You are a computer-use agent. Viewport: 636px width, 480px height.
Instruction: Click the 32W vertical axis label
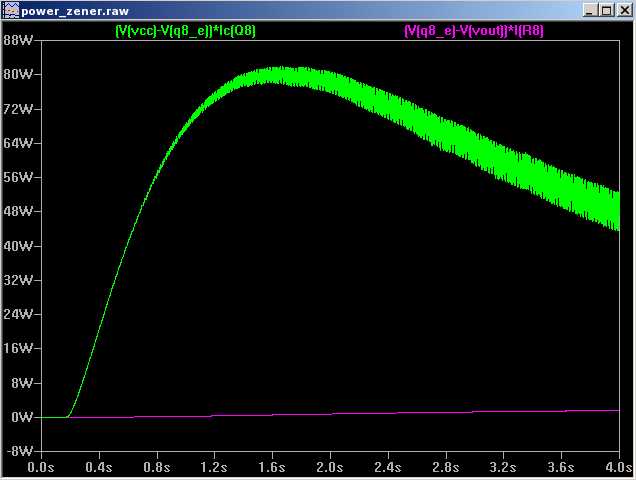(x=18, y=280)
